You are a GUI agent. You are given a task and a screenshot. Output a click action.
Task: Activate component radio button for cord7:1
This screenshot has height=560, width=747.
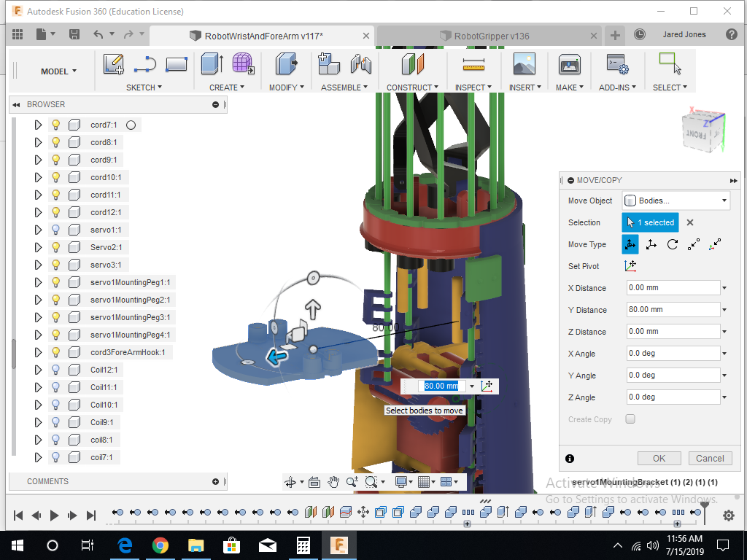click(x=131, y=125)
